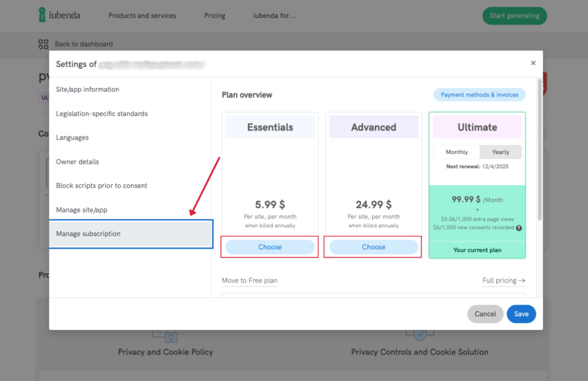Open Site/app information settings

tap(87, 90)
